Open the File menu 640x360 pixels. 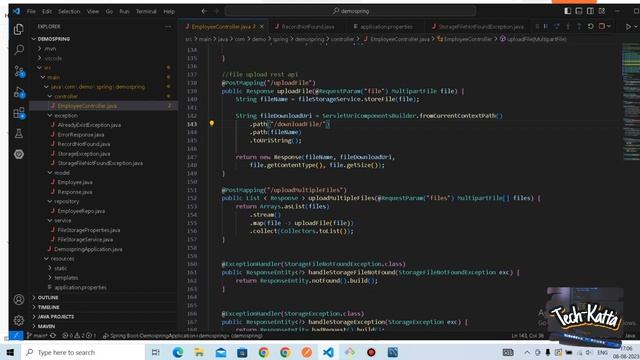coord(31,11)
